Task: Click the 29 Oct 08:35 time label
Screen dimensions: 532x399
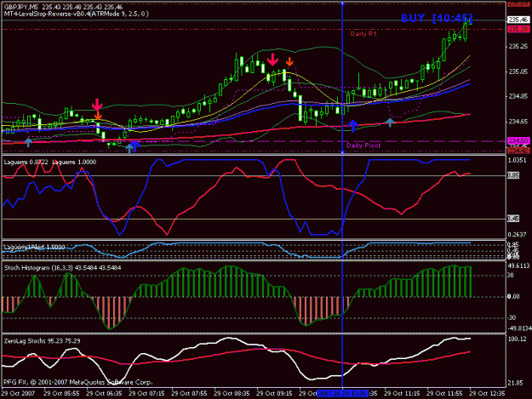Action: pos(232,394)
